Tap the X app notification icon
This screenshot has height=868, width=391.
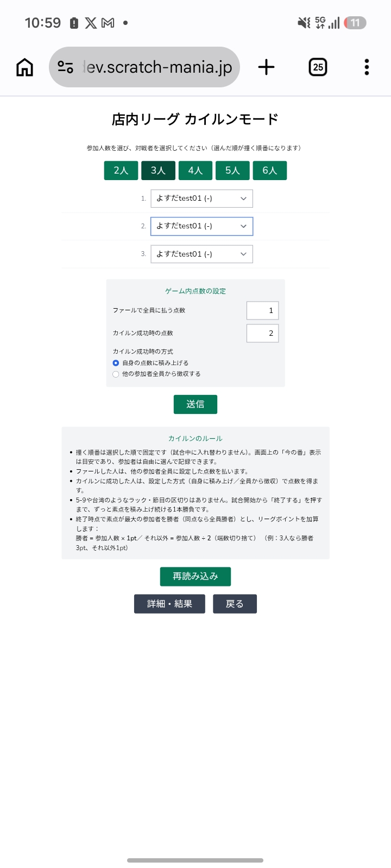(x=91, y=23)
